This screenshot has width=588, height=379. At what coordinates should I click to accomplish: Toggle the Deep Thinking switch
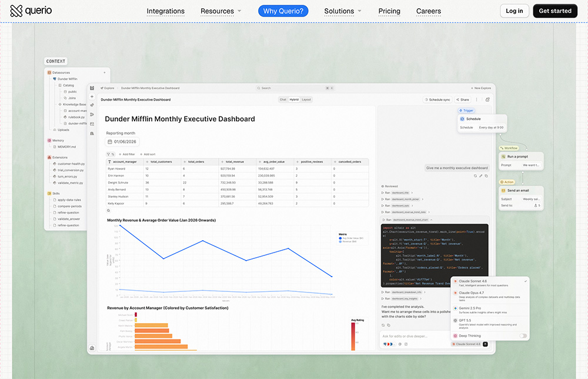coord(523,336)
